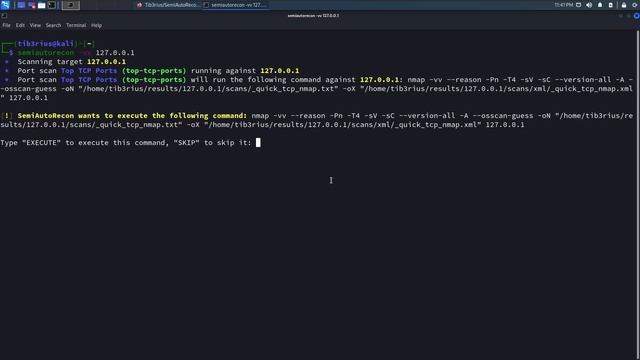Click the '"SKIP"' word in the prompt
This screenshot has height=360, width=640.
[x=187, y=142]
